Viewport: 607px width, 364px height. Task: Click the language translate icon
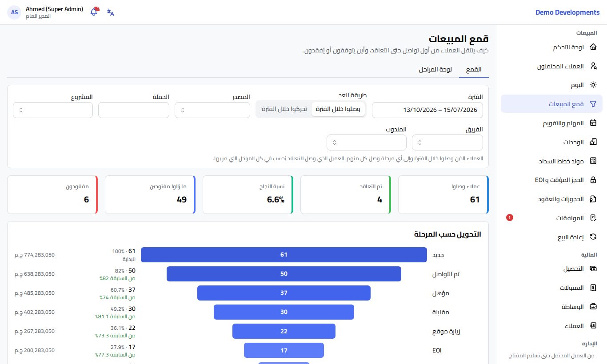[x=111, y=12]
